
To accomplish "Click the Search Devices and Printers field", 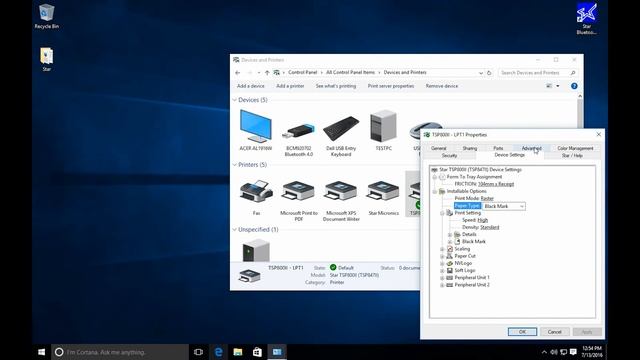I will 538,73.
